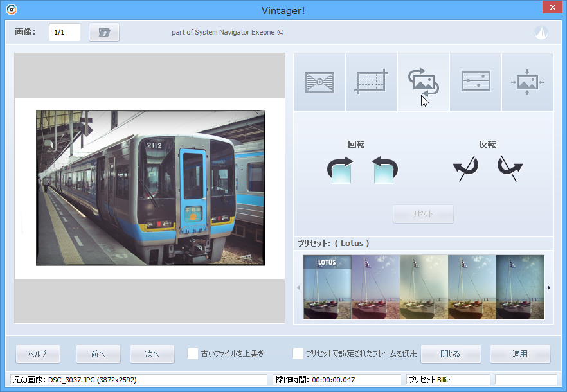Screen dimensions: 567x392
Task: Open the adjustments panel
Action: (476, 82)
